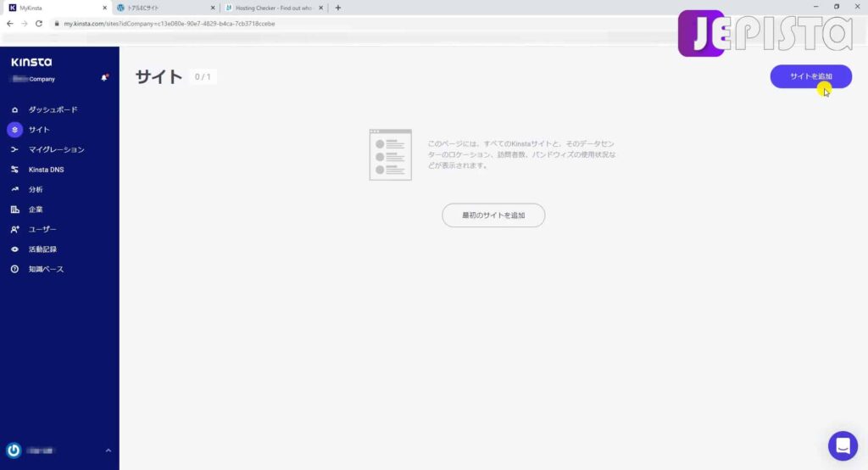Restore the browser window size
This screenshot has width=868, height=470.
[837, 7]
